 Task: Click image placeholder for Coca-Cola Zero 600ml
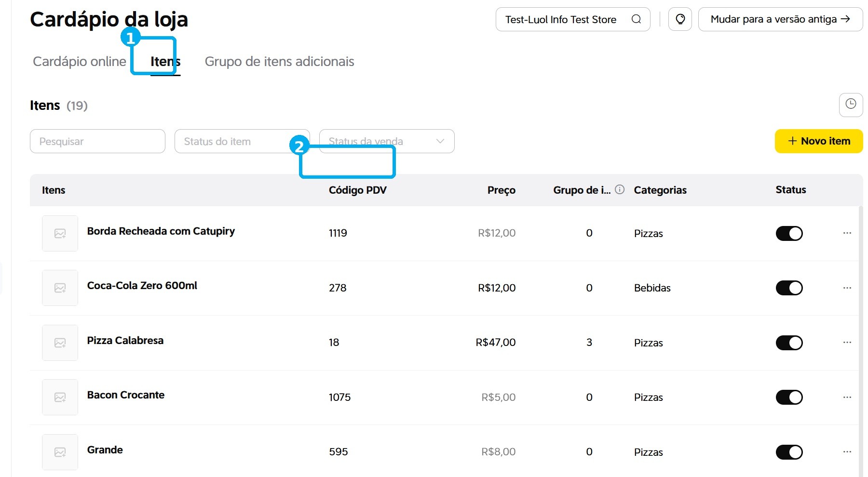coord(60,288)
